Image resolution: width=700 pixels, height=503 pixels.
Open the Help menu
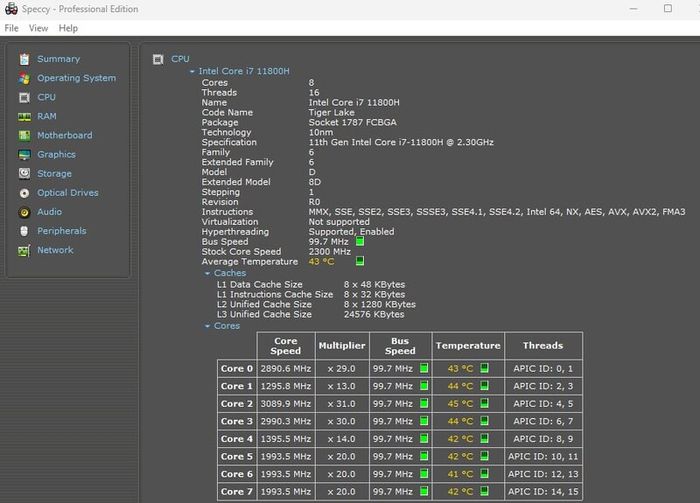(68, 28)
